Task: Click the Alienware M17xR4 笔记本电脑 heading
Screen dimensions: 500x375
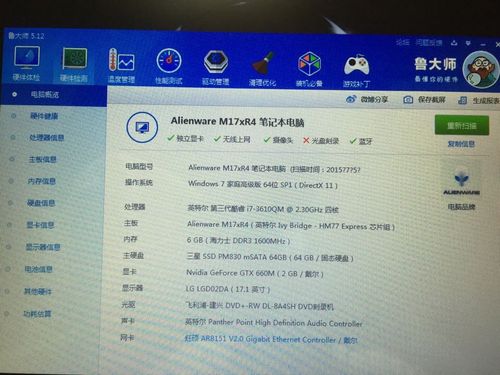Action: click(x=237, y=122)
